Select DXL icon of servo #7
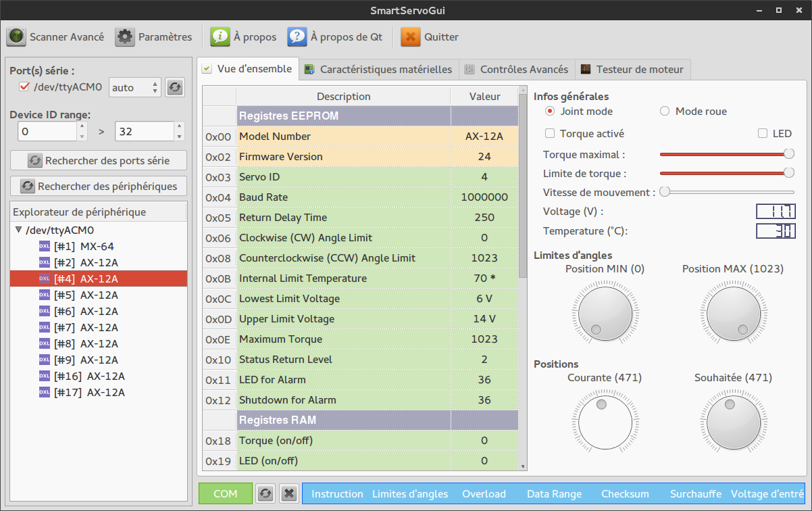The width and height of the screenshot is (812, 511). click(x=45, y=327)
